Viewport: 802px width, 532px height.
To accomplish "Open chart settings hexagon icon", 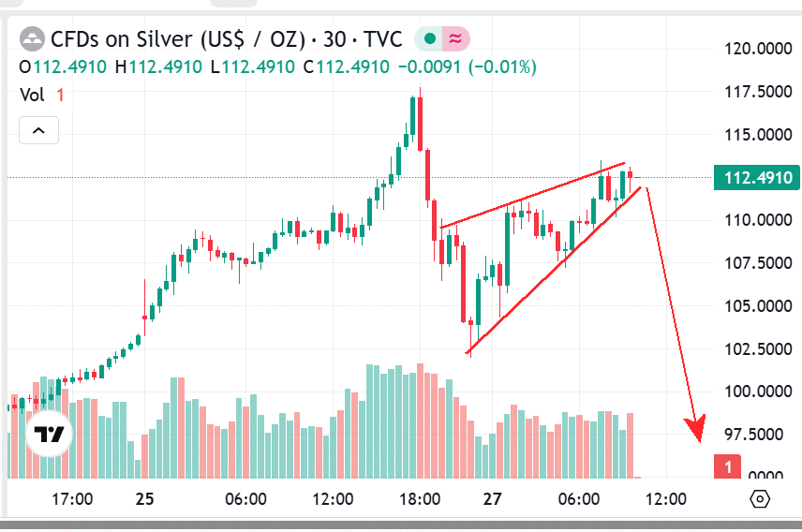I will pyautogui.click(x=760, y=499).
